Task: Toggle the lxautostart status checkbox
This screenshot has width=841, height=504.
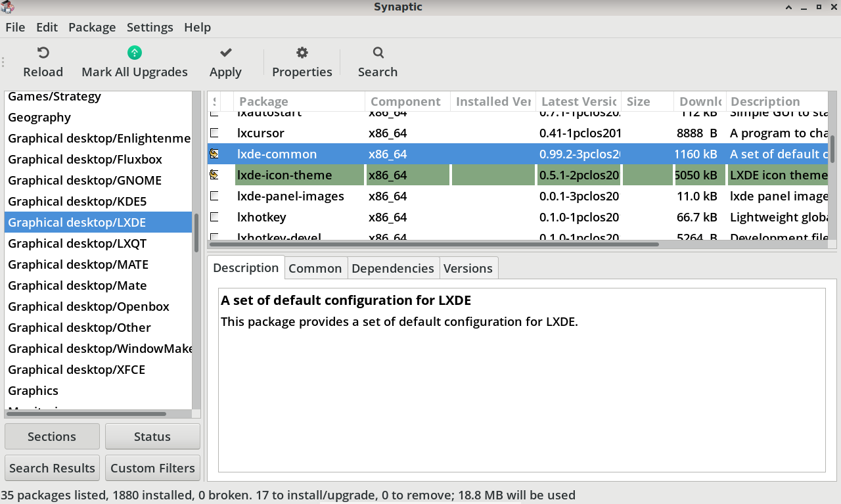Action: [214, 114]
